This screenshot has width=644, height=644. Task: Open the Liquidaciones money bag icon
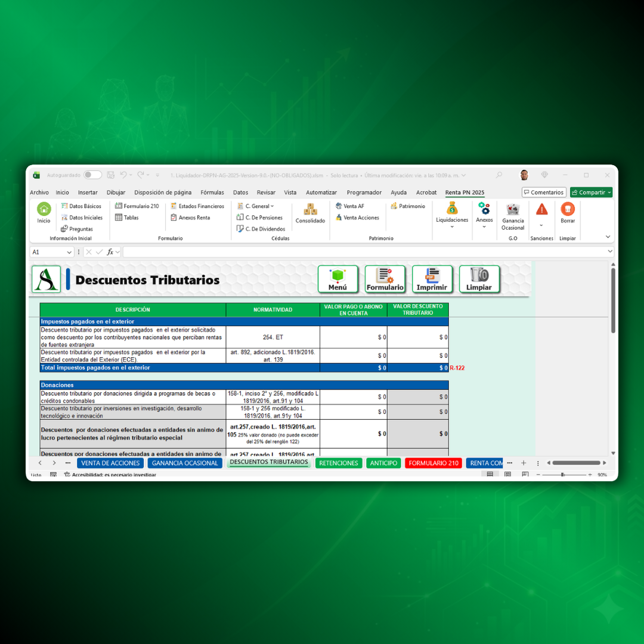tap(452, 209)
